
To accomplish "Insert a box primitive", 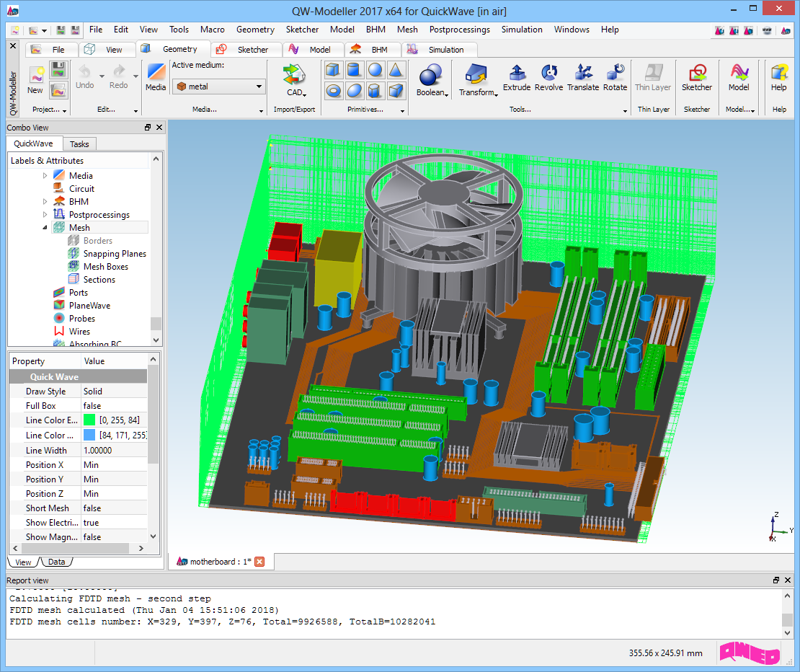I will point(334,70).
